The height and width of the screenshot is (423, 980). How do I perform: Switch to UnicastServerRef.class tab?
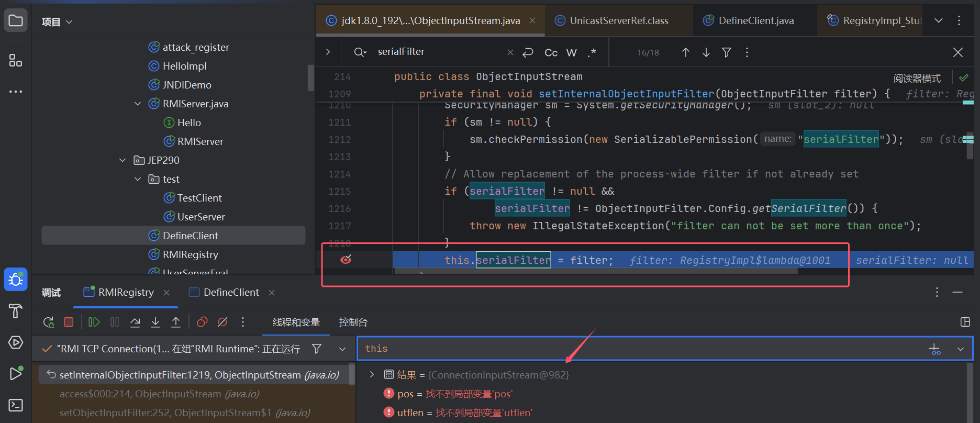point(619,20)
